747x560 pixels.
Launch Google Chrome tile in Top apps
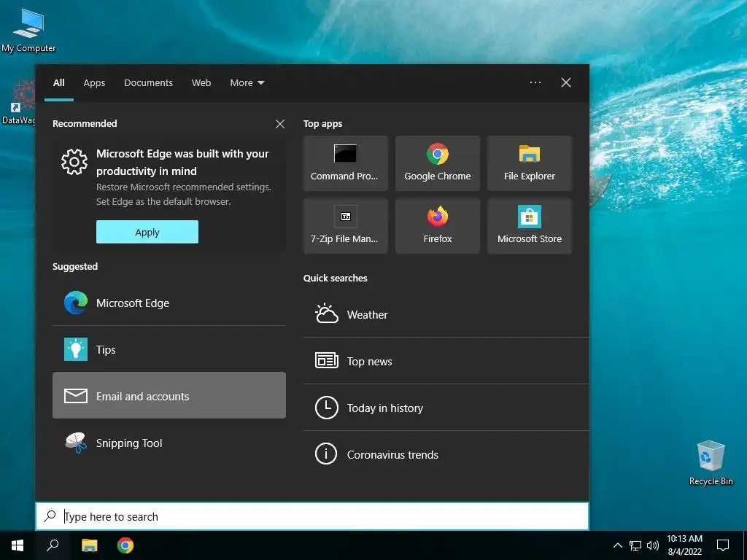click(438, 163)
